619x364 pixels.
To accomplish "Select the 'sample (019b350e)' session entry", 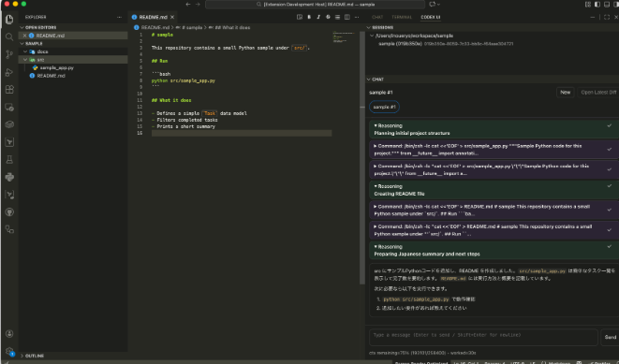I will click(446, 44).
